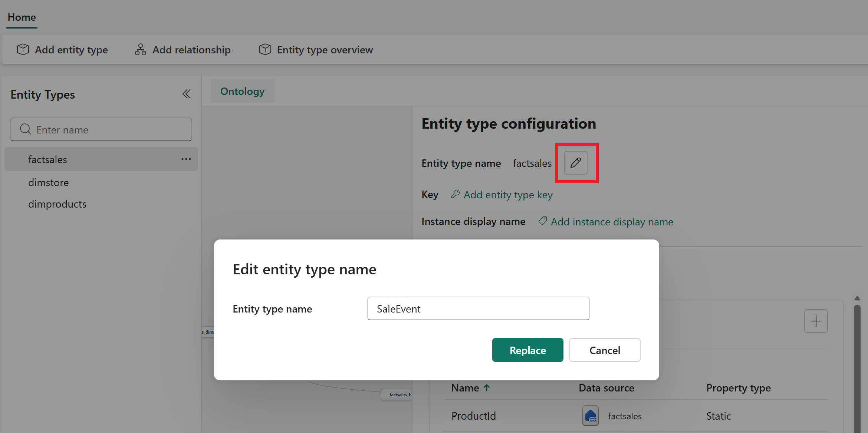Cancel the entity name edit
The image size is (868, 433).
(605, 350)
